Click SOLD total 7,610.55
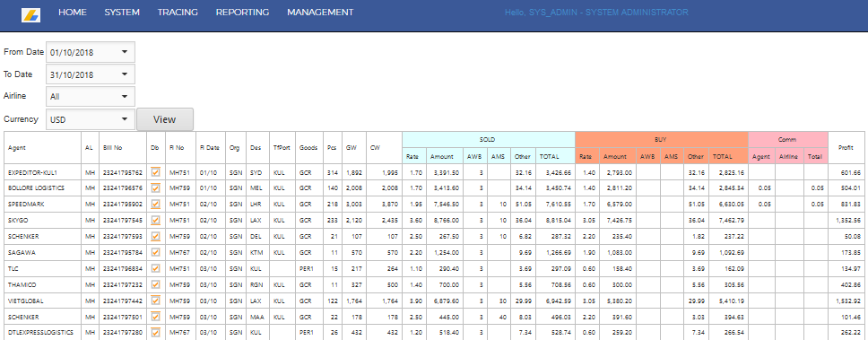The image size is (868, 340). pos(560,204)
